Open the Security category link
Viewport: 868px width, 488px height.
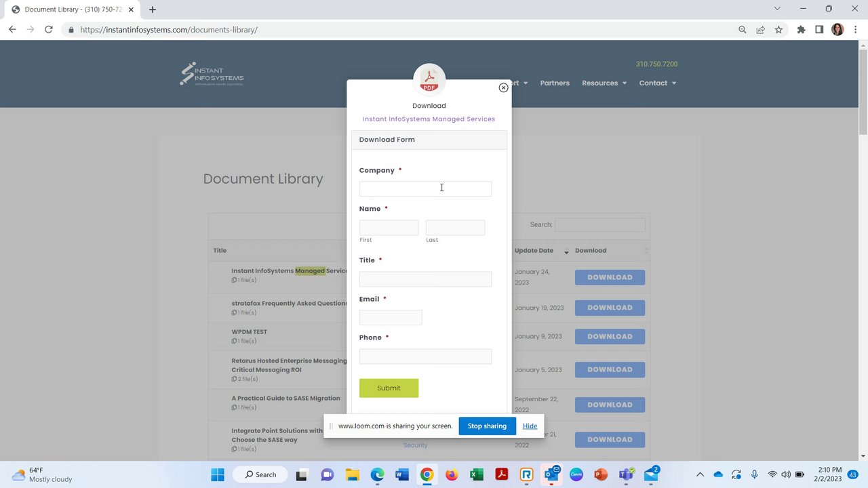coord(416,445)
